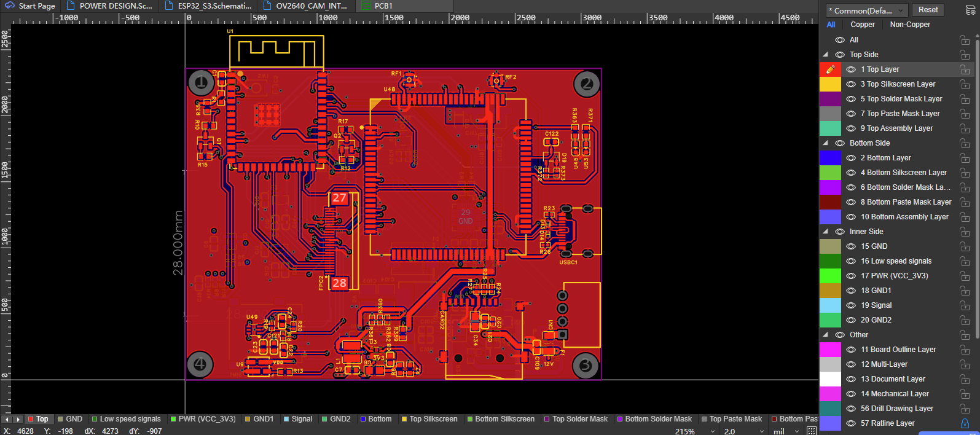Viewport: 980px width, 435px height.
Task: Lock the 11 Board Outline Layer
Action: 965,350
